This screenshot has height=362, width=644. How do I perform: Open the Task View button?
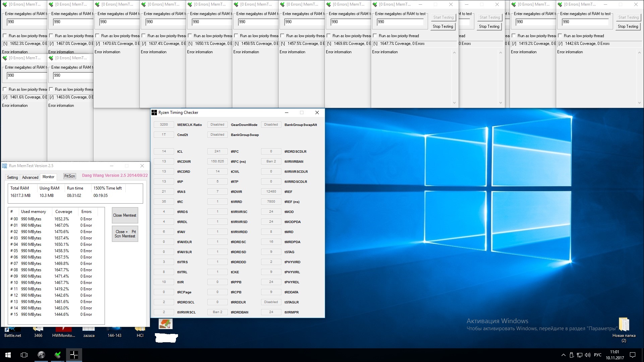pyautogui.click(x=24, y=355)
